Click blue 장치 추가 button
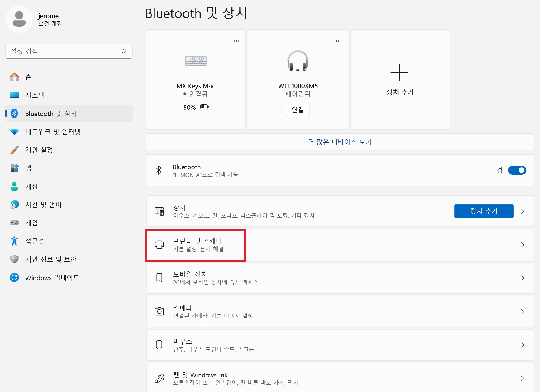540x392 pixels. (484, 211)
